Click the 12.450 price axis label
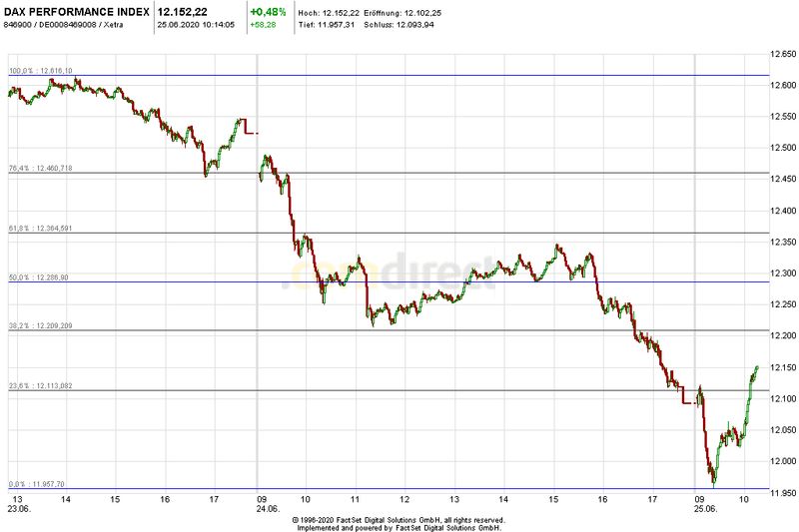 (x=783, y=180)
